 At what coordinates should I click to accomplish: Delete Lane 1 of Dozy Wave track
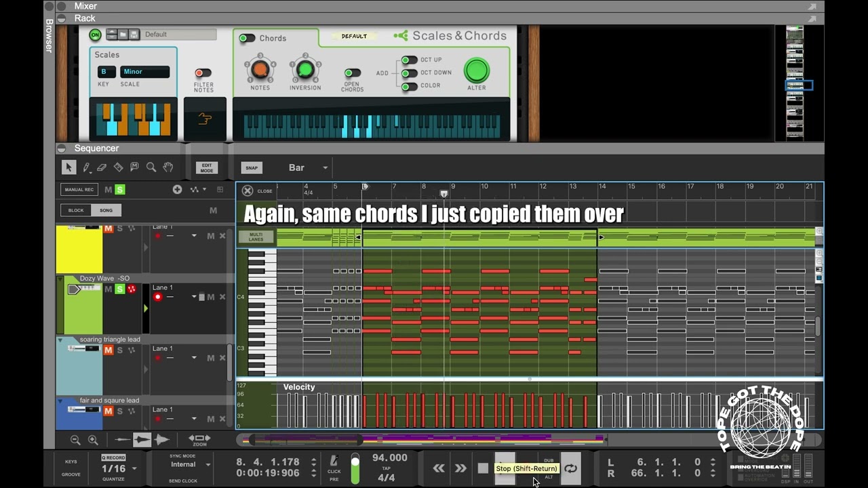pyautogui.click(x=222, y=297)
